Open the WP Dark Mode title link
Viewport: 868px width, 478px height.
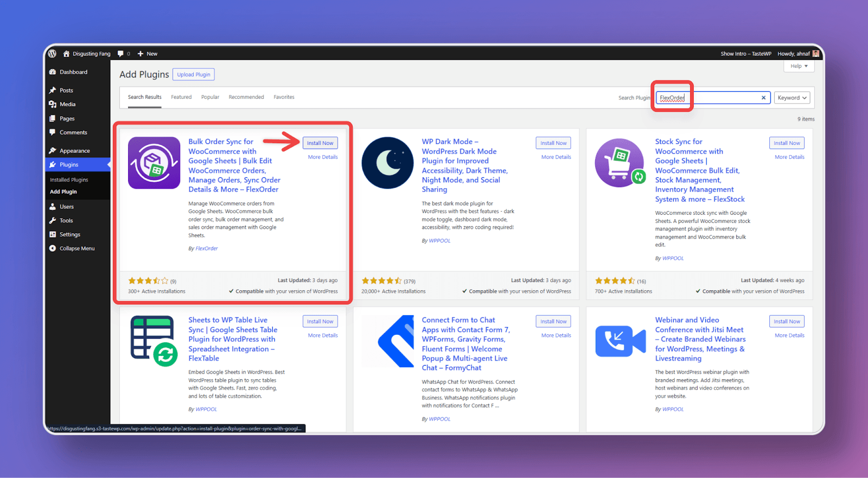[x=464, y=165]
